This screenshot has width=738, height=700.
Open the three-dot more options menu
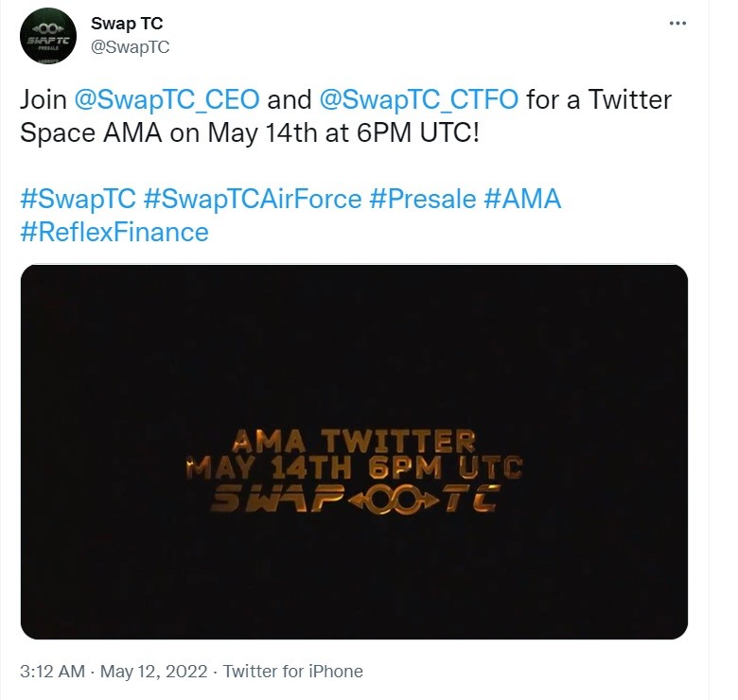tap(677, 23)
